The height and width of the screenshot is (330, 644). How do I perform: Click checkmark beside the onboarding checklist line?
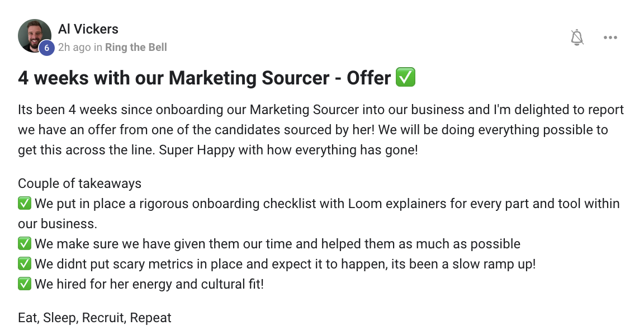pos(25,204)
